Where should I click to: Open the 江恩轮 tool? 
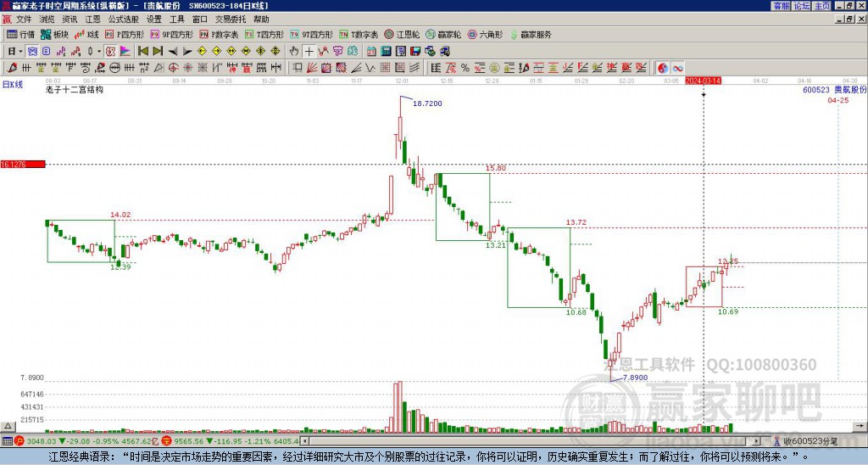pos(402,34)
